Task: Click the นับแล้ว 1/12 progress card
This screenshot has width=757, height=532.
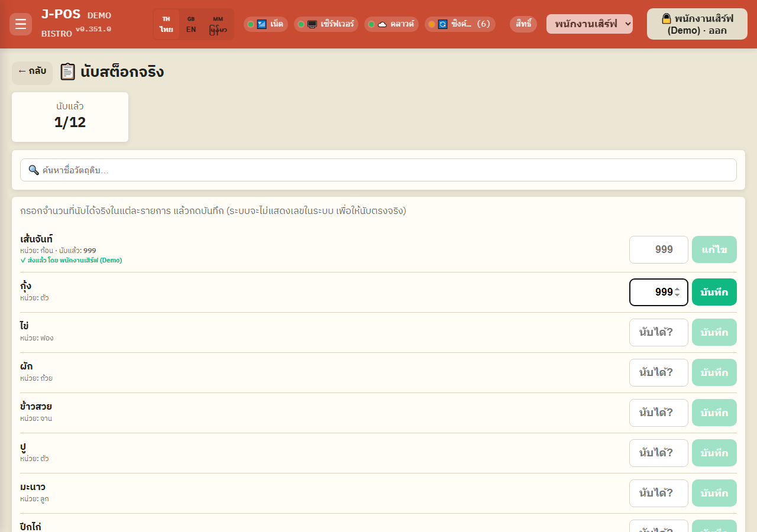Action: click(70, 117)
